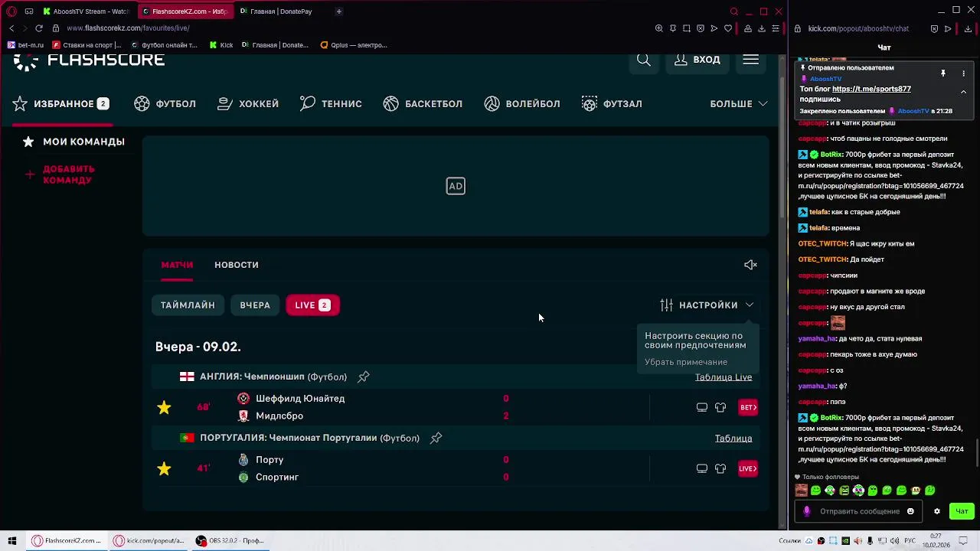
Task: Go to the ФУТБОЛ sport tab
Action: click(x=165, y=103)
